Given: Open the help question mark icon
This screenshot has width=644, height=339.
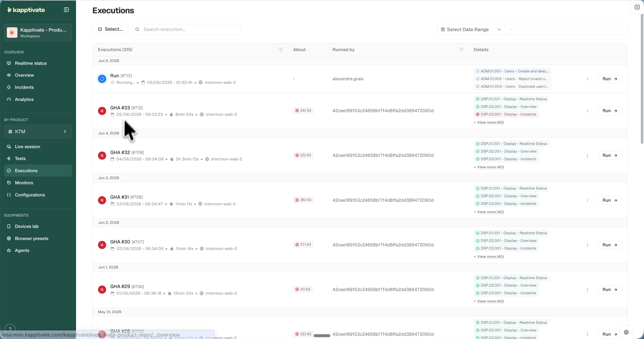Looking at the screenshot, I should (10, 329).
